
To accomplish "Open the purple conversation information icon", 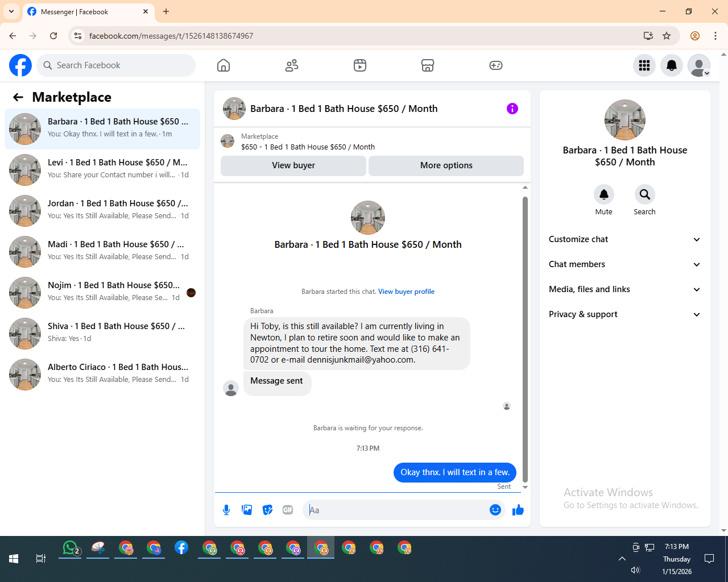I will [x=512, y=109].
